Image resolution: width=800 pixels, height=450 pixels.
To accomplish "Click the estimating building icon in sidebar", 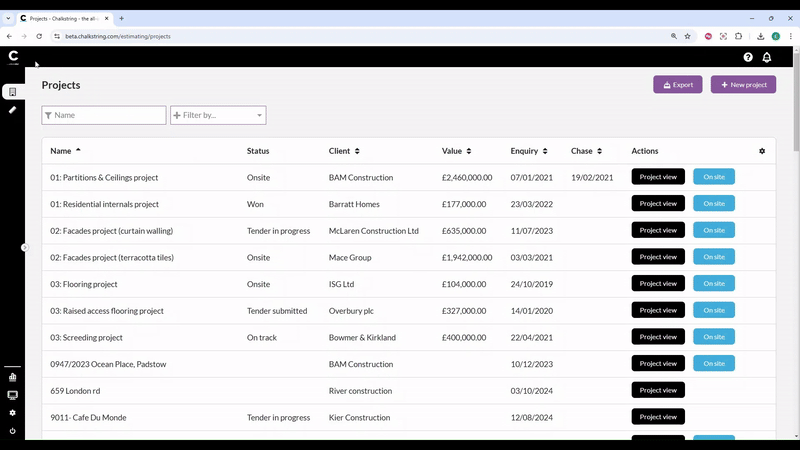I will coord(12,92).
